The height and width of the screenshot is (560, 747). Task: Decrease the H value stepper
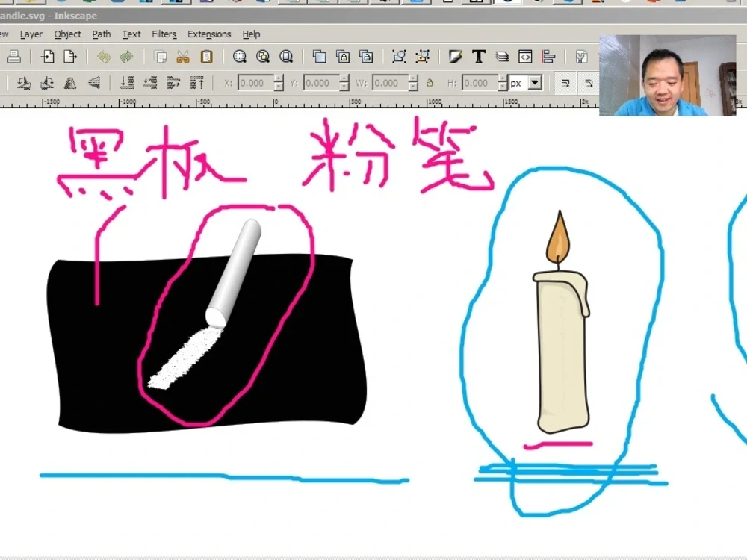(x=503, y=87)
